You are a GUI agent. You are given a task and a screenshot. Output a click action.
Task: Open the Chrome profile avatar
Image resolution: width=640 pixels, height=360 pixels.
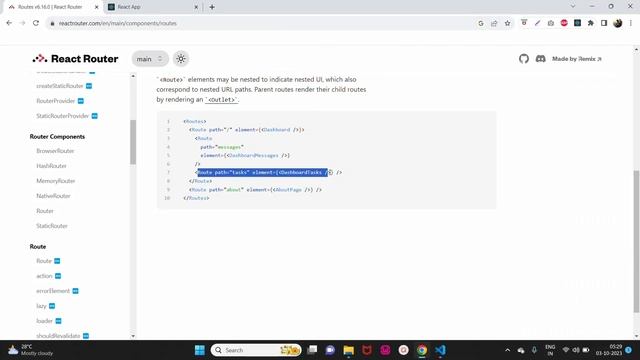pyautogui.click(x=618, y=23)
